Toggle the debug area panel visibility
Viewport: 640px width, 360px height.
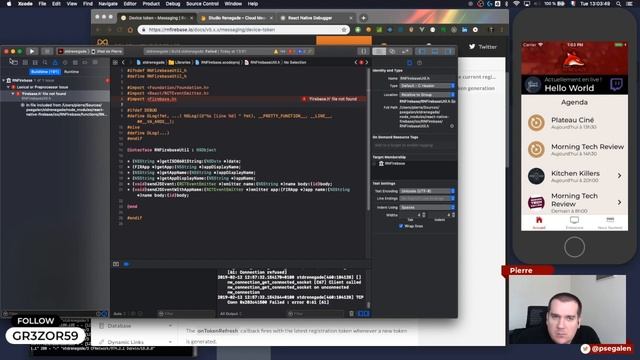(435, 51)
